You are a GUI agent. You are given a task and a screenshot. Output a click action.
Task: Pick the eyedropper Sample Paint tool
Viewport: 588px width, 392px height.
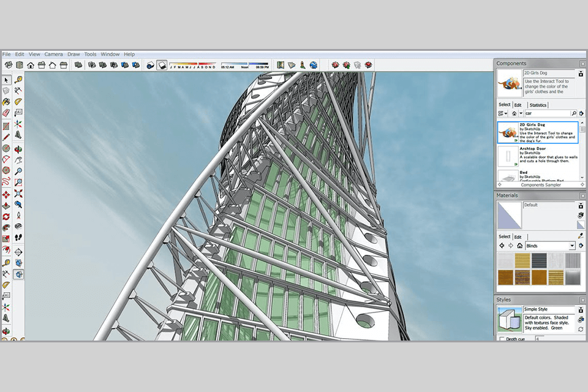point(581,235)
